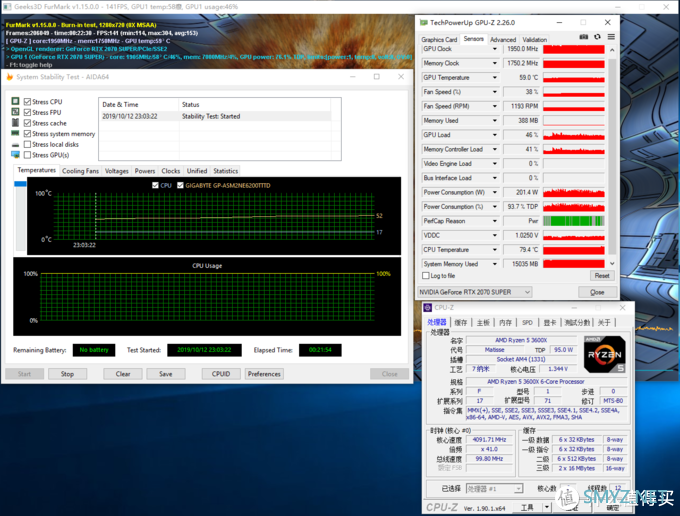Toggle the Stress cache checkbox
The image size is (680, 516).
pyautogui.click(x=27, y=123)
